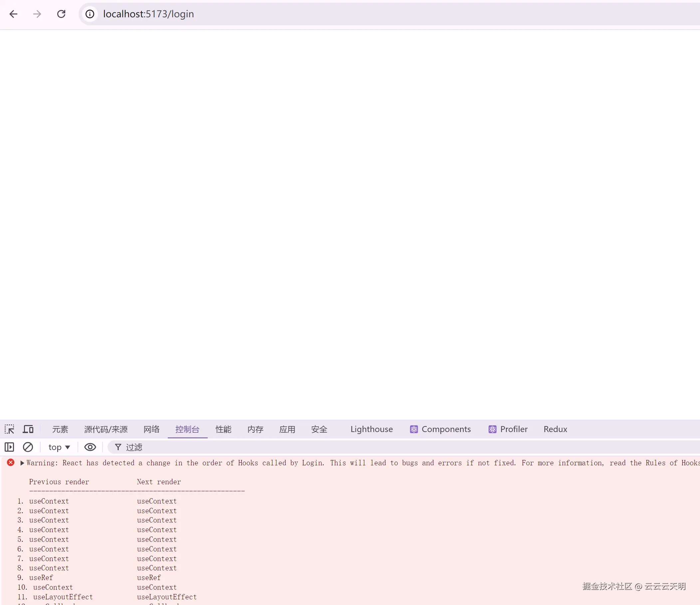The width and height of the screenshot is (700, 605).
Task: Switch to the 元素 tab
Action: pos(60,429)
